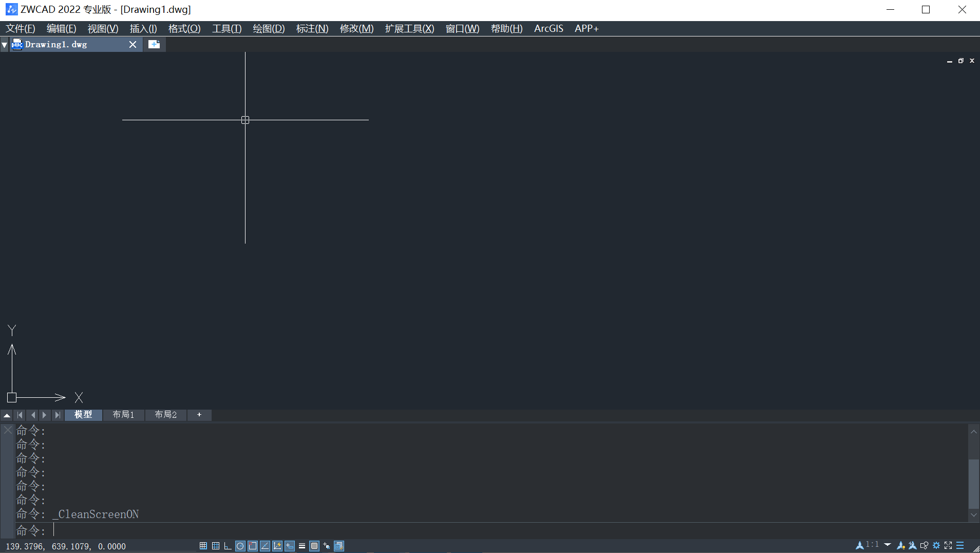Viewport: 980px width, 553px height.
Task: Open the 绘图(D) menu
Action: click(x=269, y=29)
